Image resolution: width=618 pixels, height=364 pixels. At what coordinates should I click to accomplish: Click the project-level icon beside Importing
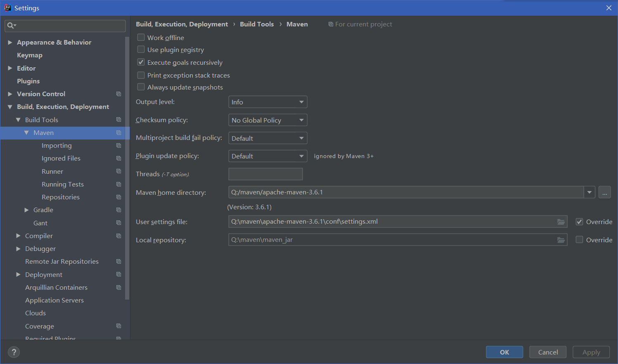point(118,146)
